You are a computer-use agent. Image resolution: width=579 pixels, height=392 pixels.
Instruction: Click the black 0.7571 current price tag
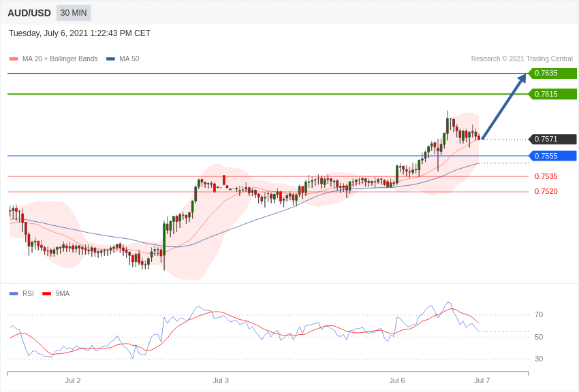552,140
